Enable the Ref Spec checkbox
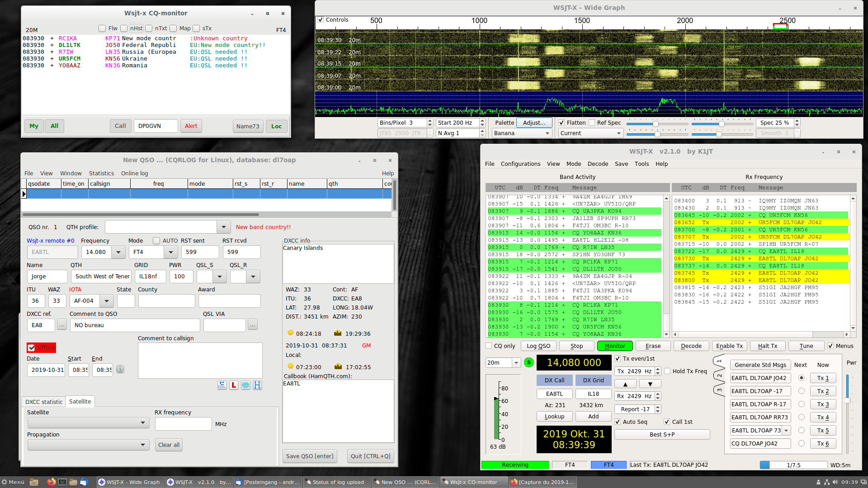The image size is (868, 488). pos(592,123)
